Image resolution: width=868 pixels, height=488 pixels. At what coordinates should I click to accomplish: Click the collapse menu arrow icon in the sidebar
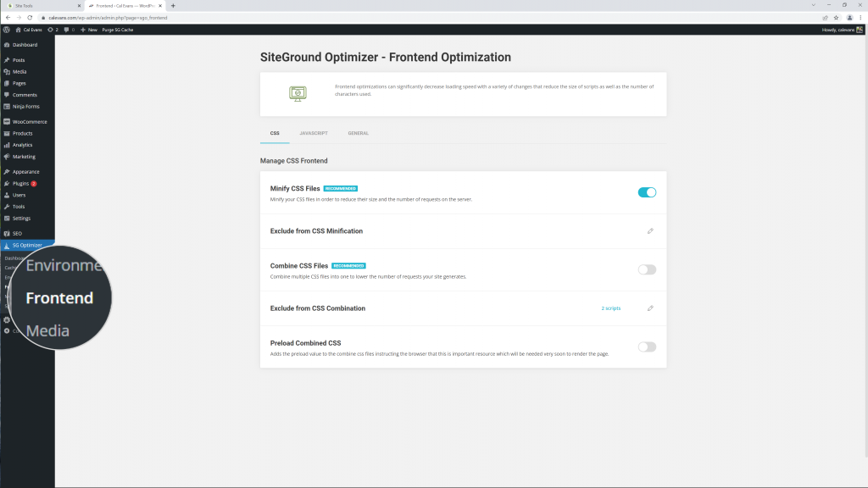tap(7, 331)
